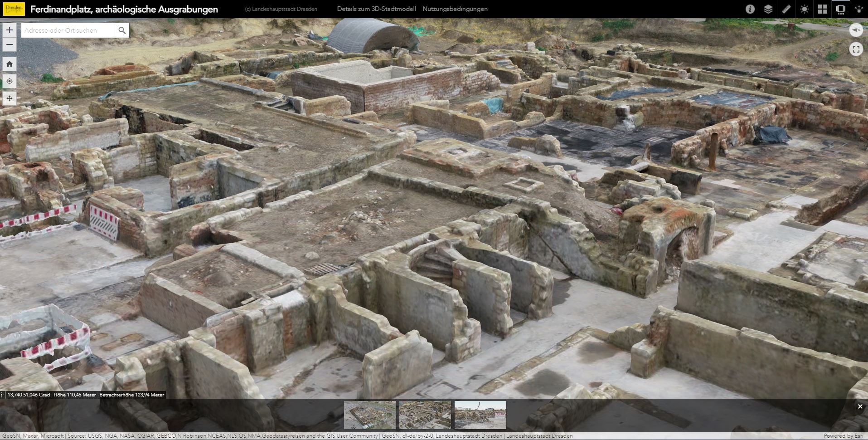Click the address search input field
Screen dimensions: 868x440
point(68,30)
